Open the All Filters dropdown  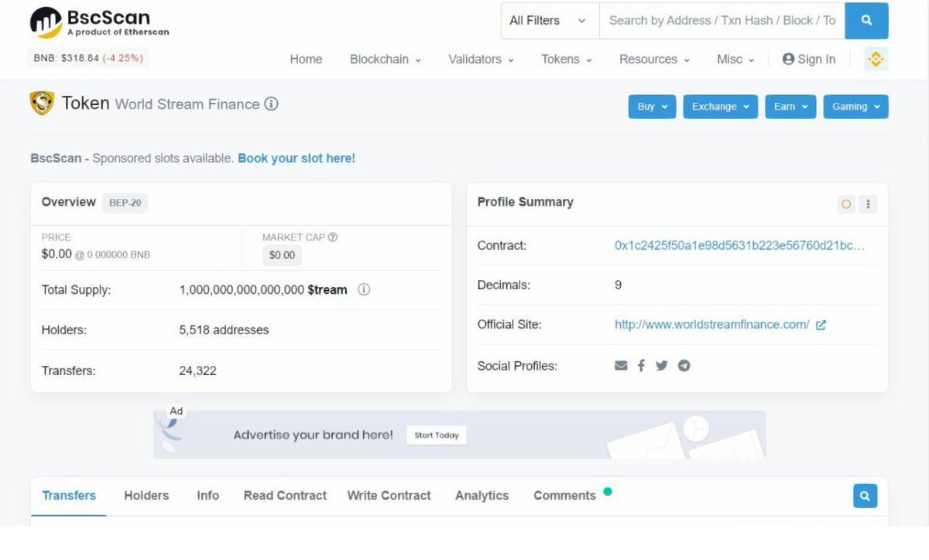click(x=550, y=21)
